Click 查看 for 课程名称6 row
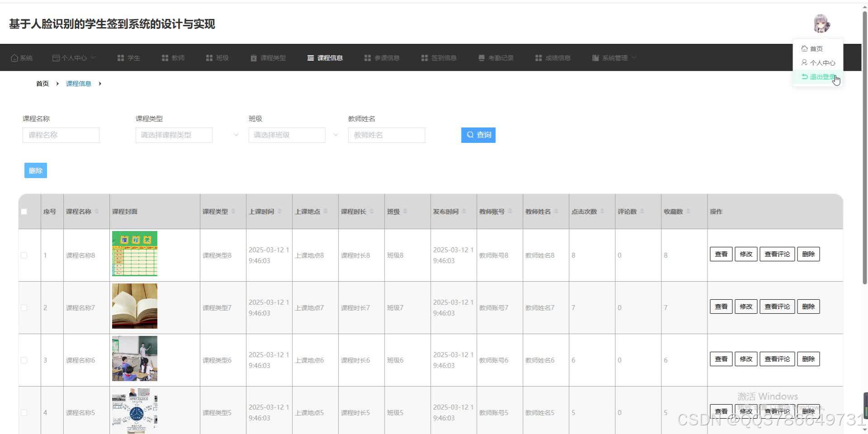Viewport: 868px width, 434px height. [721, 359]
